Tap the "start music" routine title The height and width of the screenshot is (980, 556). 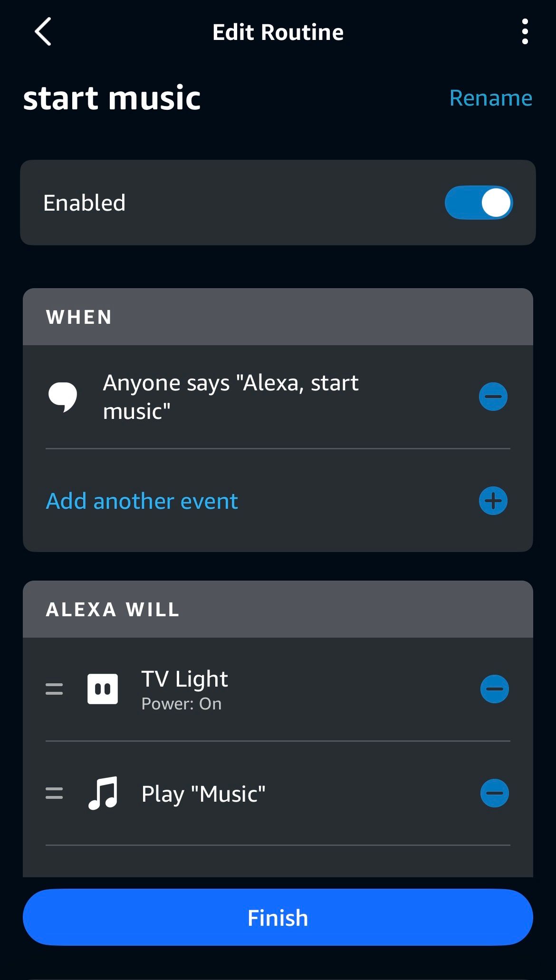[112, 98]
